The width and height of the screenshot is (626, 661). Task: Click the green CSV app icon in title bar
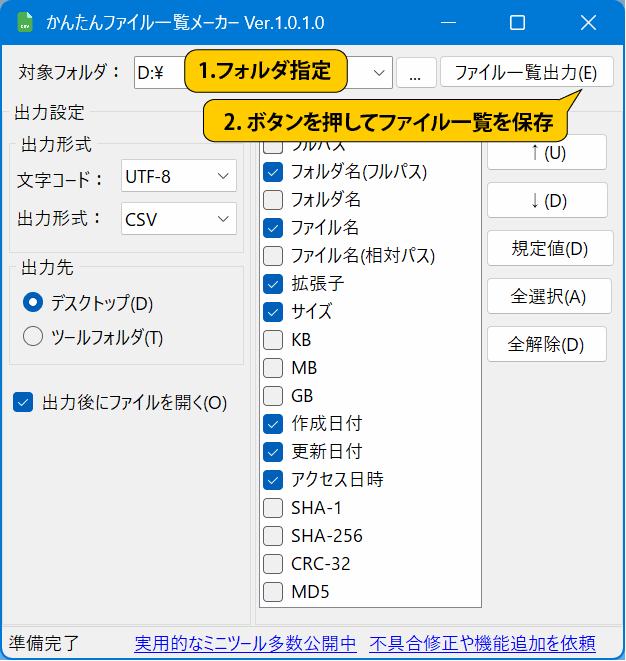point(24,22)
